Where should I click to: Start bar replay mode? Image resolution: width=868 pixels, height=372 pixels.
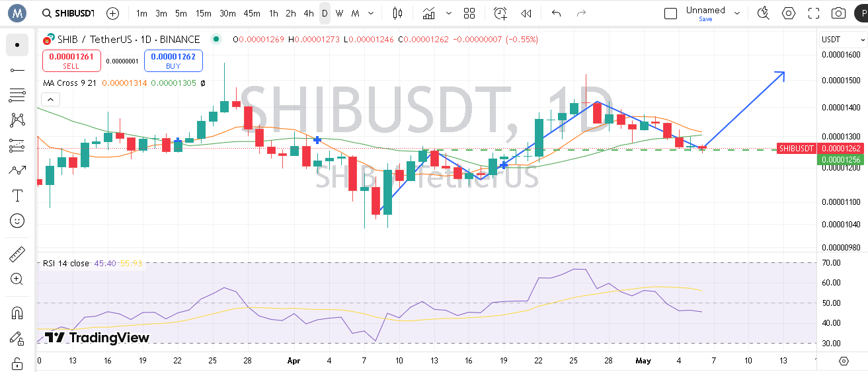point(526,13)
